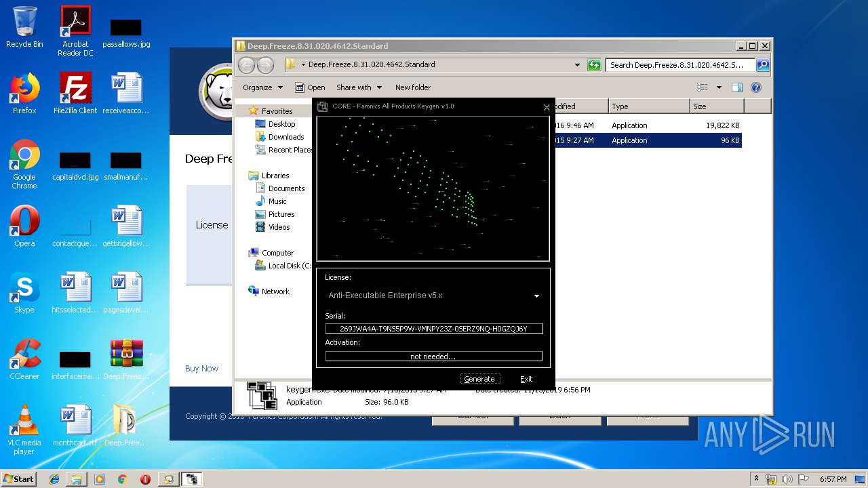Open Explorer help question mark icon
Screen dimensions: 868x488
pos(756,87)
